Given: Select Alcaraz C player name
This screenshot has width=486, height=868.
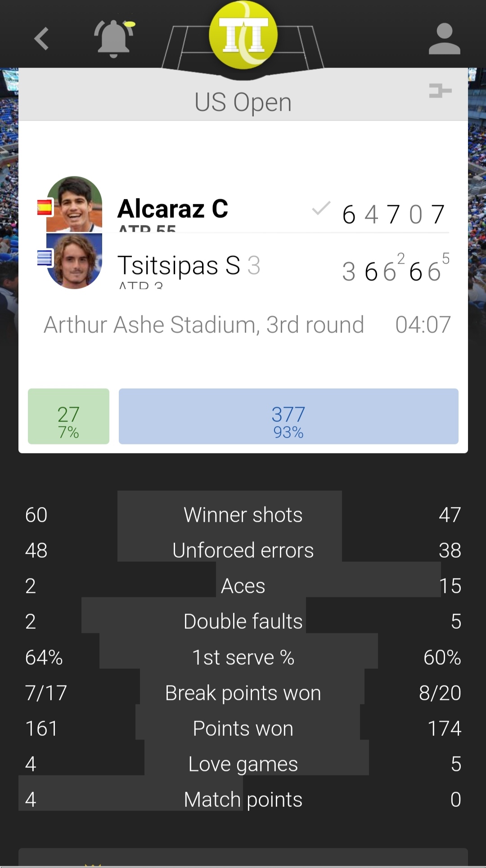Looking at the screenshot, I should coord(173,209).
